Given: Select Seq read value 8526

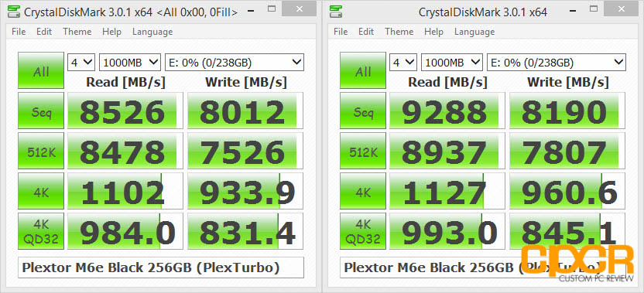Looking at the screenshot, I should pyautogui.click(x=125, y=111).
